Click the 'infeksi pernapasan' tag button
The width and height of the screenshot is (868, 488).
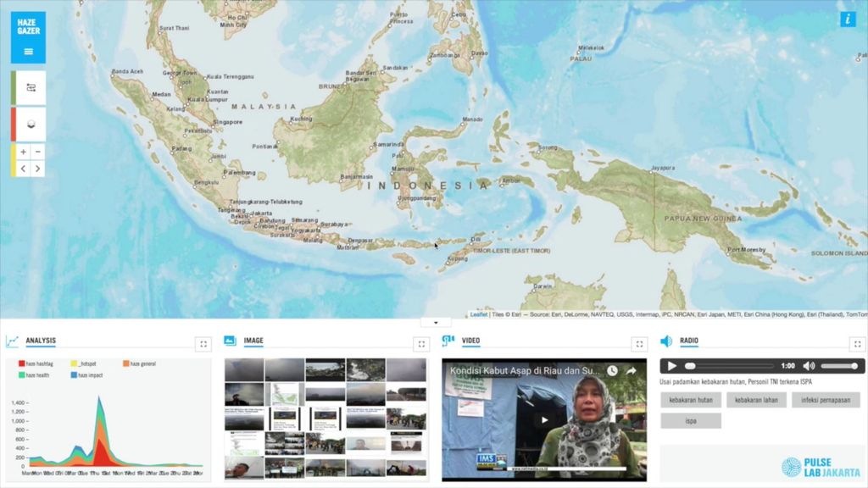coord(826,400)
